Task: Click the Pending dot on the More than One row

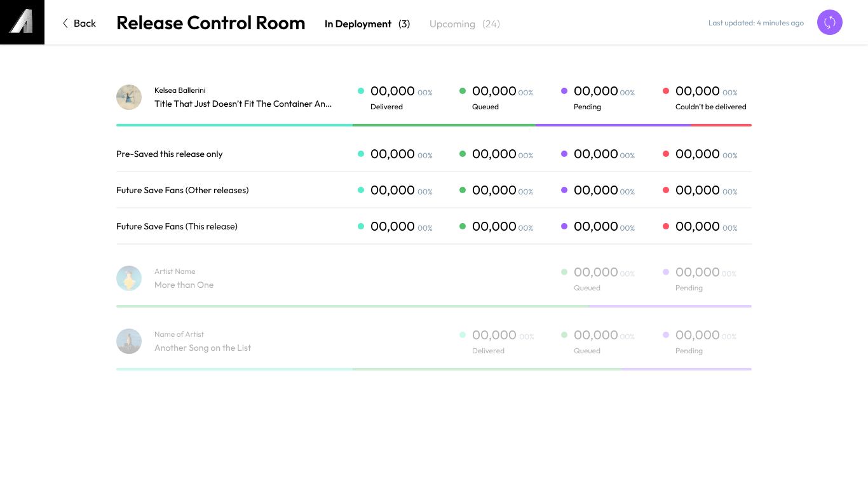Action: (x=665, y=272)
